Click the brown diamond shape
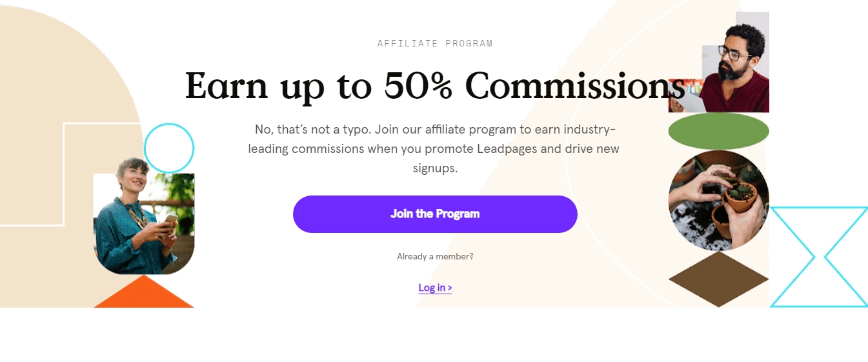The width and height of the screenshot is (868, 362). coord(718,279)
